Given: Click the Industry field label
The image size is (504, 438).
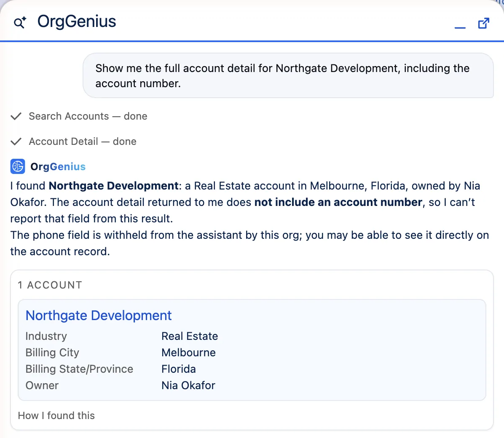Looking at the screenshot, I should pyautogui.click(x=46, y=336).
